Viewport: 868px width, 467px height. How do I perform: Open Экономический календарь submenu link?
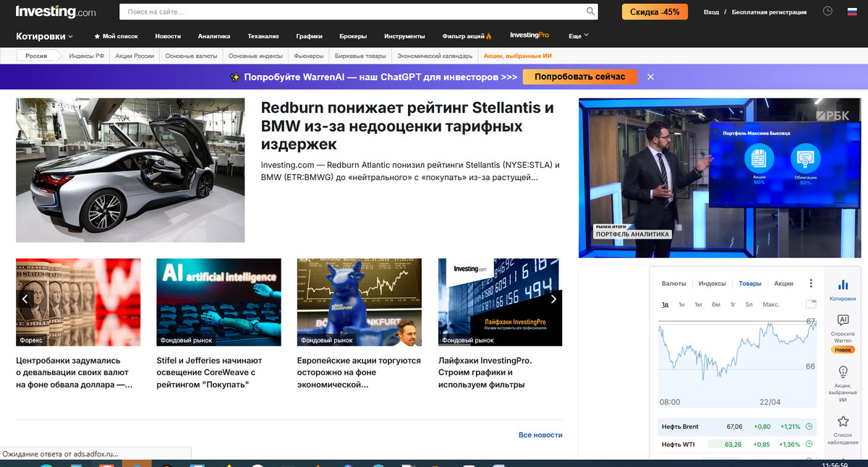(x=435, y=56)
